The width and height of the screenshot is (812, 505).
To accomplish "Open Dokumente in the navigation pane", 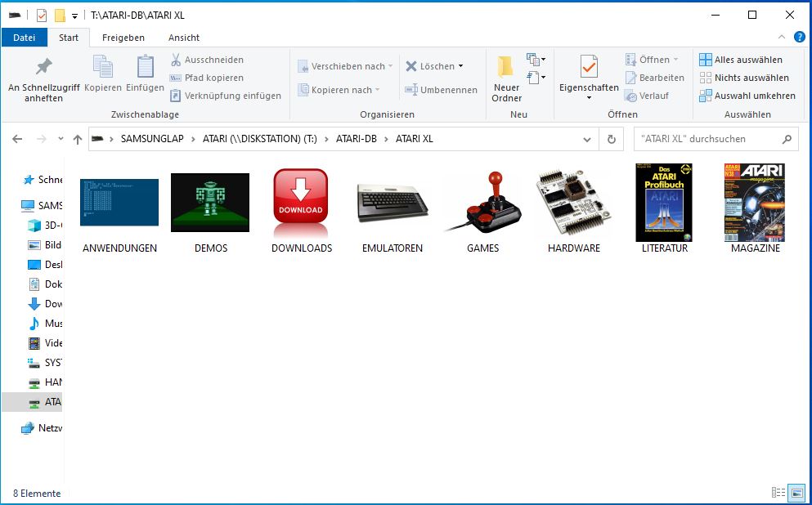I will (x=45, y=284).
